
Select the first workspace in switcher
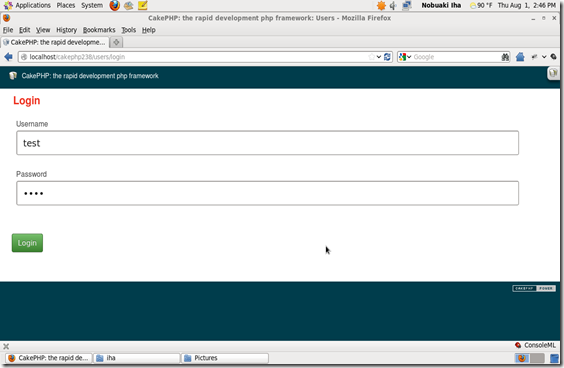point(522,358)
